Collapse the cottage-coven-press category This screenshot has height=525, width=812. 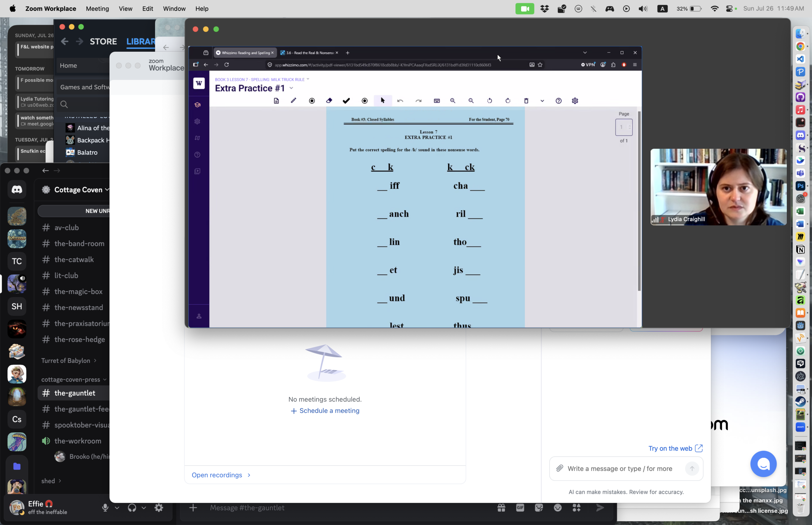click(x=74, y=379)
